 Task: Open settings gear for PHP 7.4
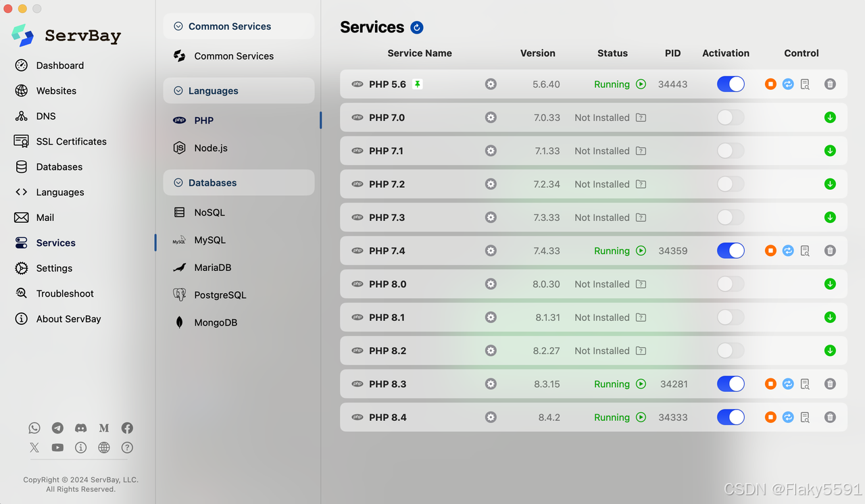click(491, 251)
